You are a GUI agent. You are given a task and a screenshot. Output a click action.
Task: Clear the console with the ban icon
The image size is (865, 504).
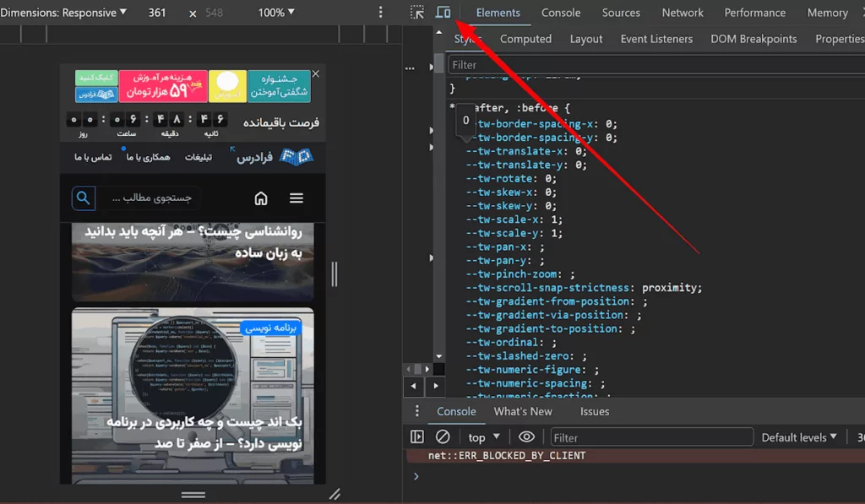pos(443,437)
